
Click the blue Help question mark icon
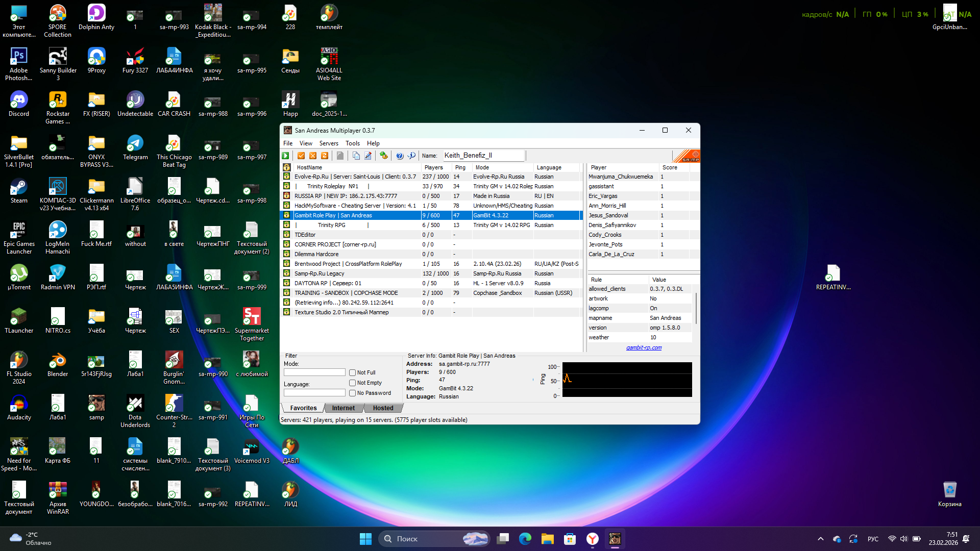tap(400, 156)
